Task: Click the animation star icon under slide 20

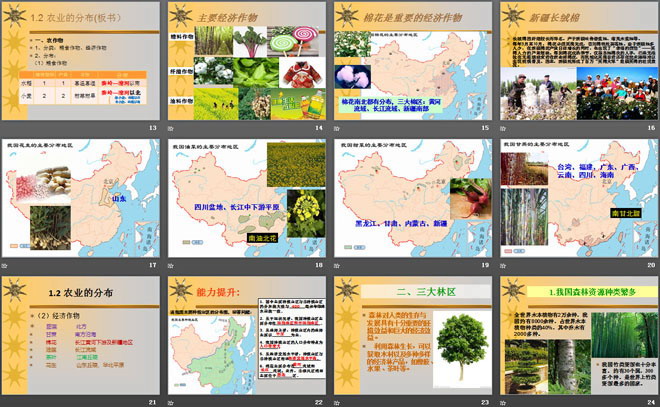Action: coord(503,266)
